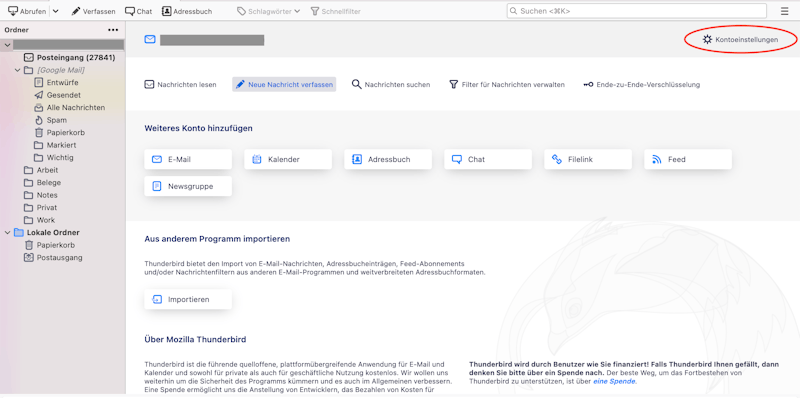800x398 pixels.
Task: Click the Abrufen get-messages button
Action: coord(27,11)
